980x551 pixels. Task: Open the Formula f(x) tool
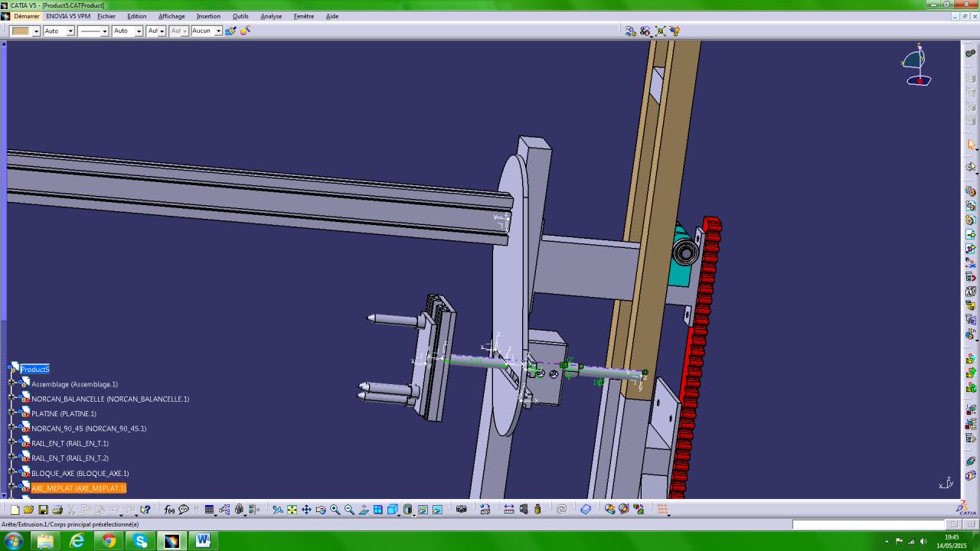pyautogui.click(x=170, y=510)
